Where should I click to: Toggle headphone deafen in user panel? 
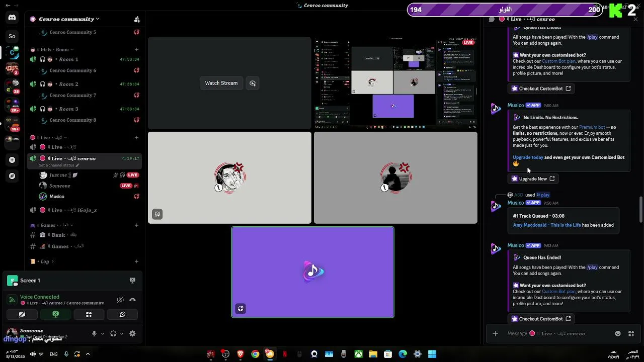(x=113, y=333)
